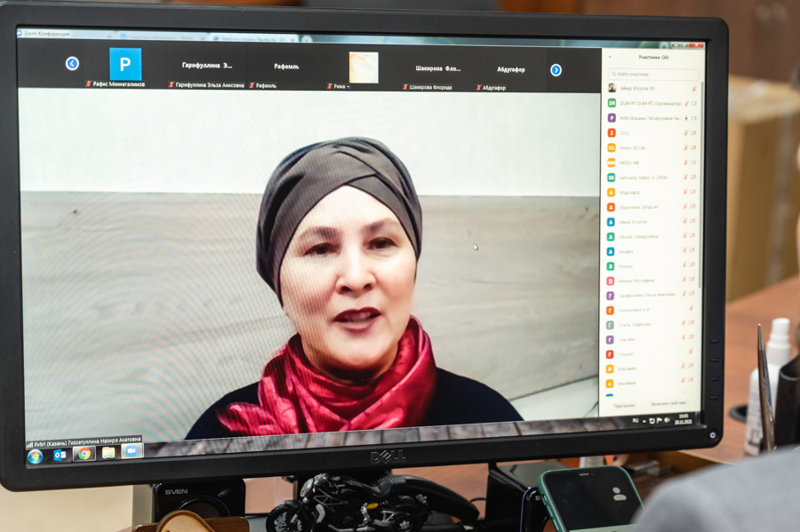Click orange avatar of participant 2211

[612, 132]
